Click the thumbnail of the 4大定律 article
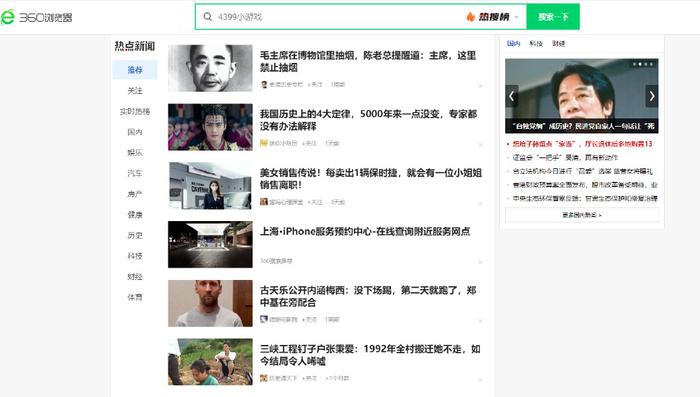 210,127
